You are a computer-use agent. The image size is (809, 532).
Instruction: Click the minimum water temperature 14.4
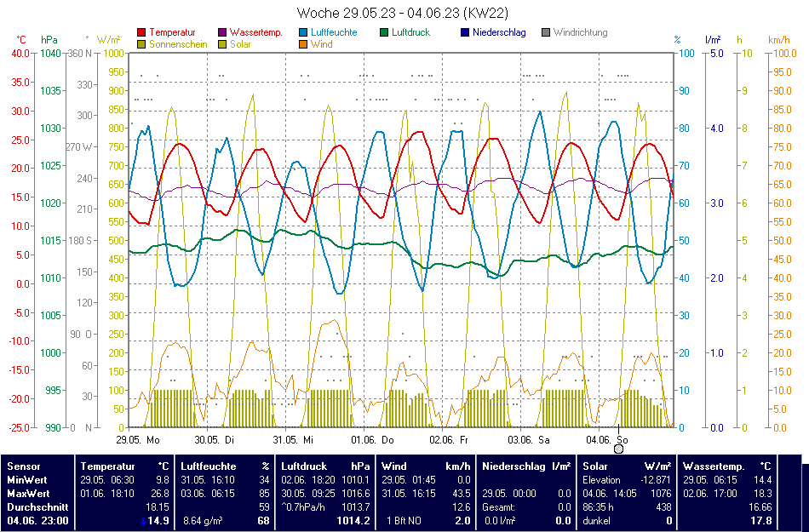[x=762, y=480]
